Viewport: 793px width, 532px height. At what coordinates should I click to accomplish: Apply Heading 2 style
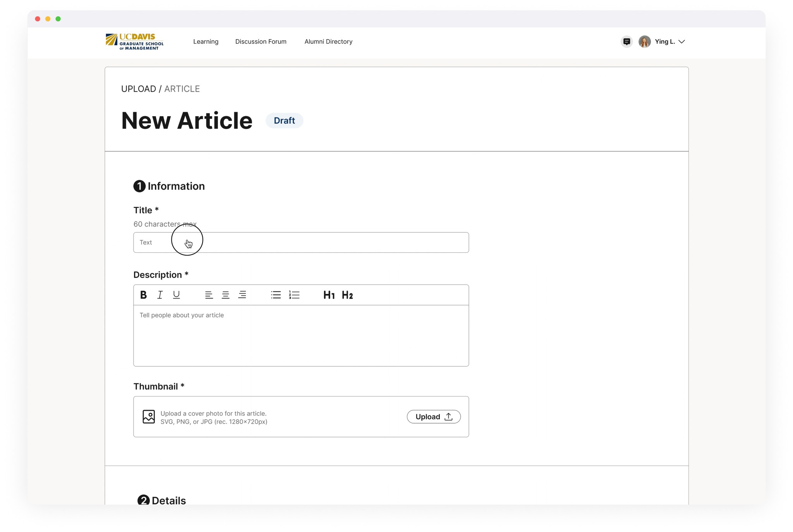pos(347,295)
